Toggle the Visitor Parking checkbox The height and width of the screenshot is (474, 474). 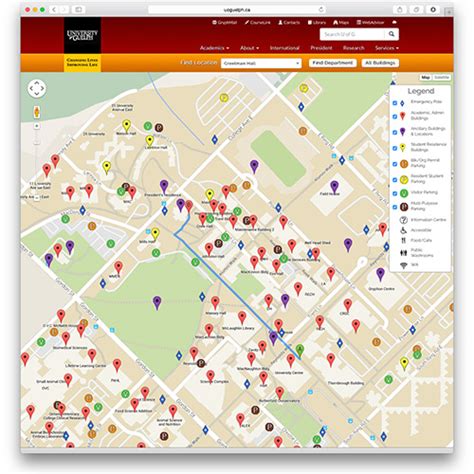click(395, 193)
